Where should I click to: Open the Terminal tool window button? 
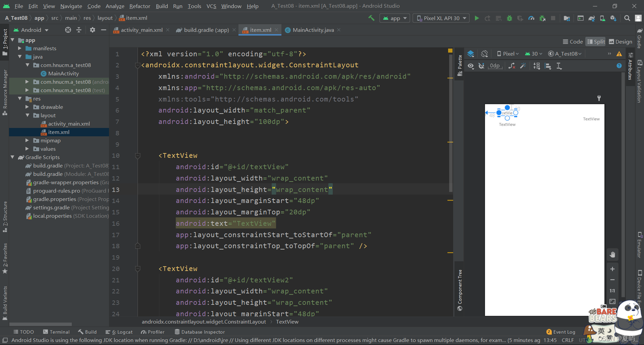coord(56,332)
